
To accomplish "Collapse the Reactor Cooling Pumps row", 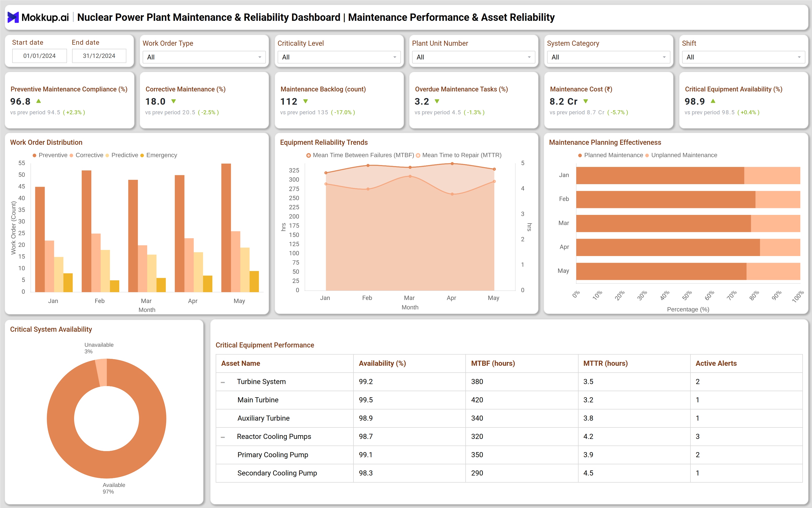I will click(x=223, y=437).
